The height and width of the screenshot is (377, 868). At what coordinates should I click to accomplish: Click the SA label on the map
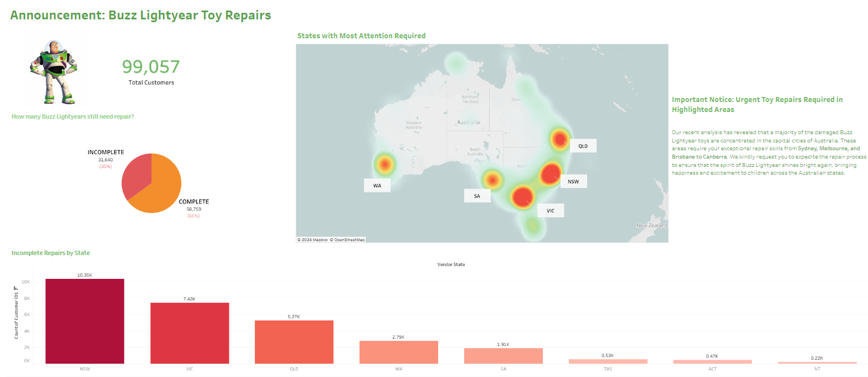[x=477, y=196]
